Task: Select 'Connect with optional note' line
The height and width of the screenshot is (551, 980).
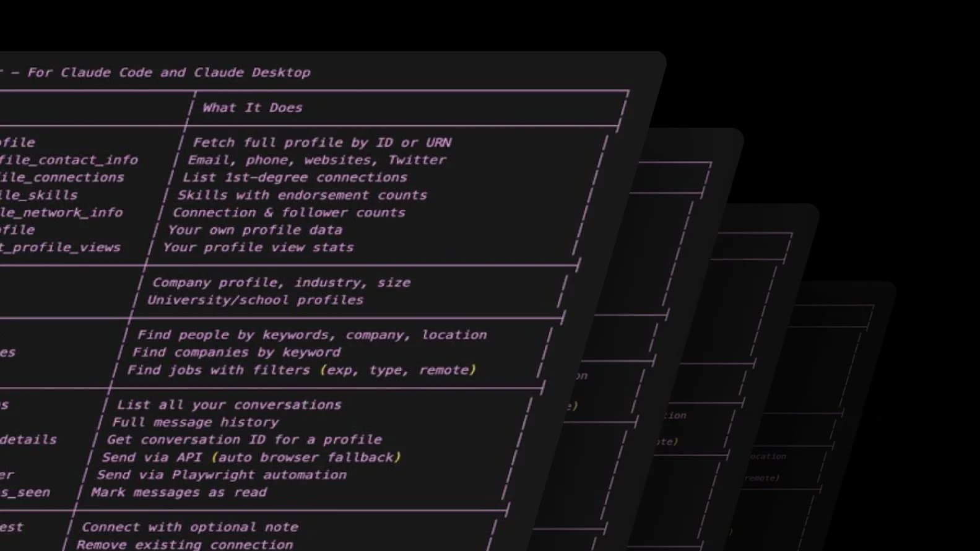Action: point(190,527)
